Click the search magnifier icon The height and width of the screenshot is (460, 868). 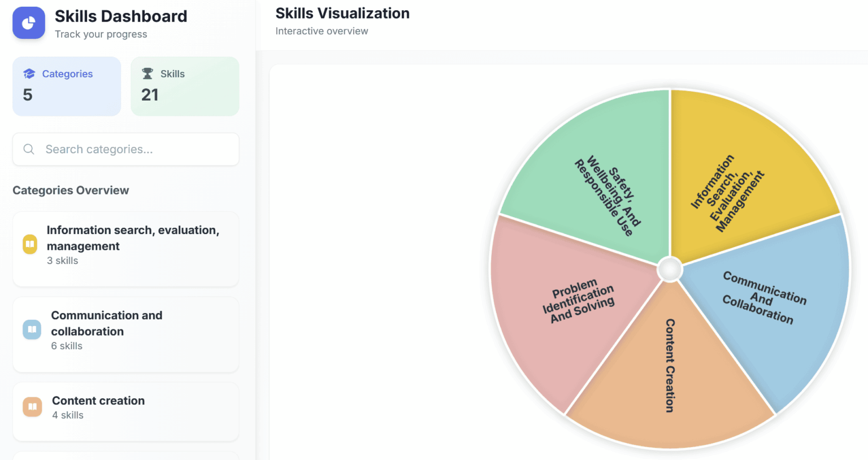coord(28,149)
